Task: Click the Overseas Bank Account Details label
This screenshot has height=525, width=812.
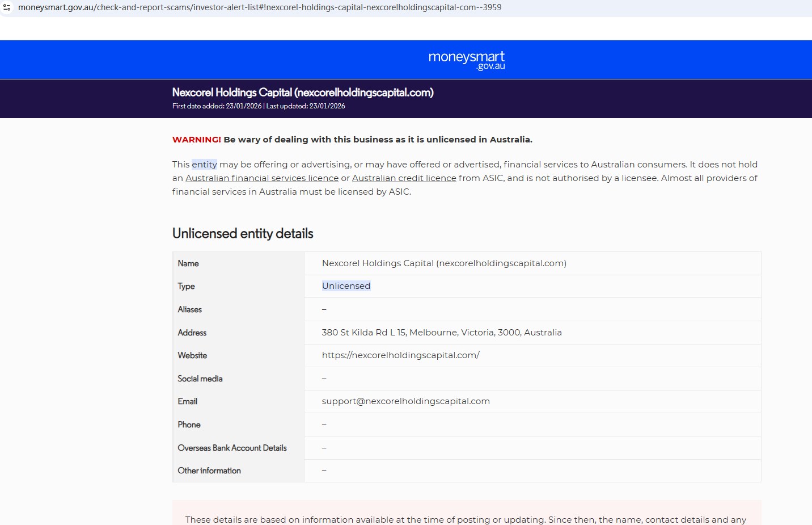Action: [232, 448]
